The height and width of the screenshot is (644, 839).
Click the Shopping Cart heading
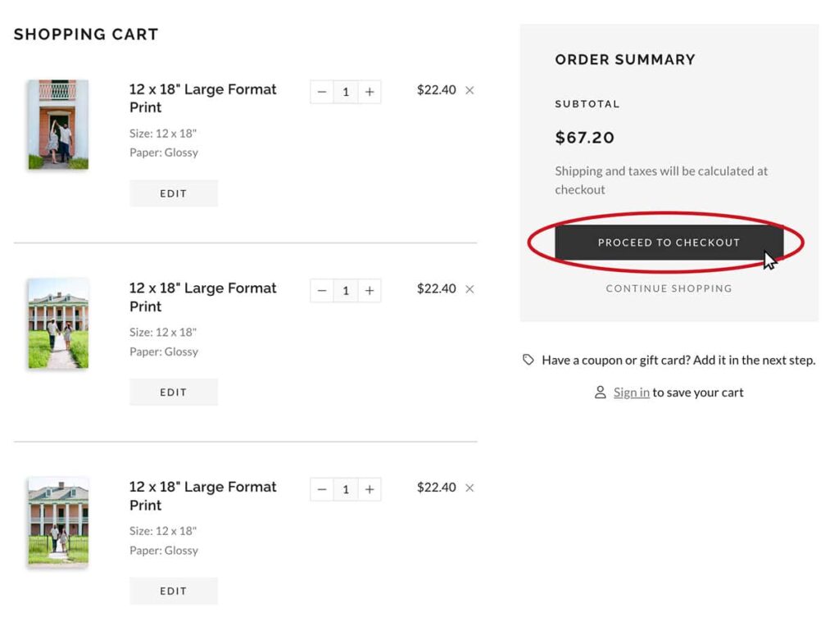(x=85, y=34)
